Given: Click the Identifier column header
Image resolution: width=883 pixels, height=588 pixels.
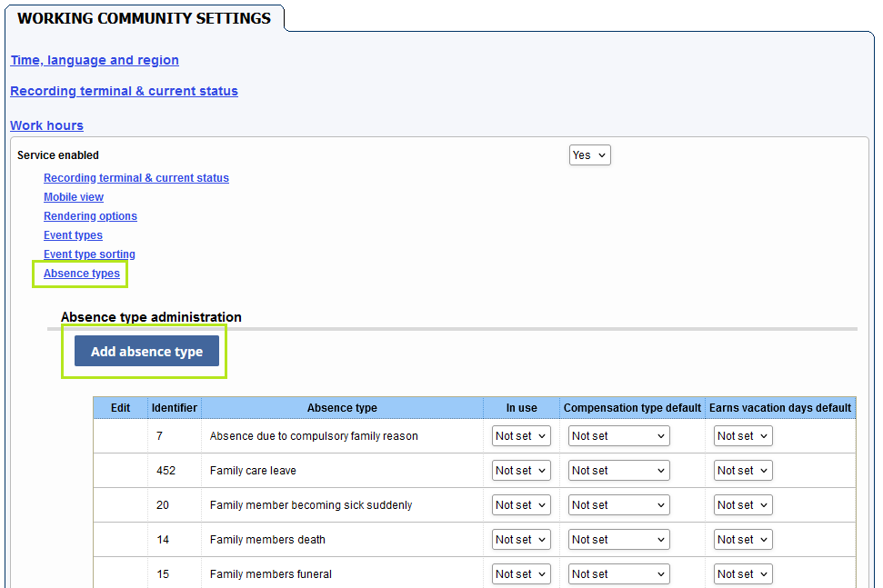Looking at the screenshot, I should click(x=175, y=408).
